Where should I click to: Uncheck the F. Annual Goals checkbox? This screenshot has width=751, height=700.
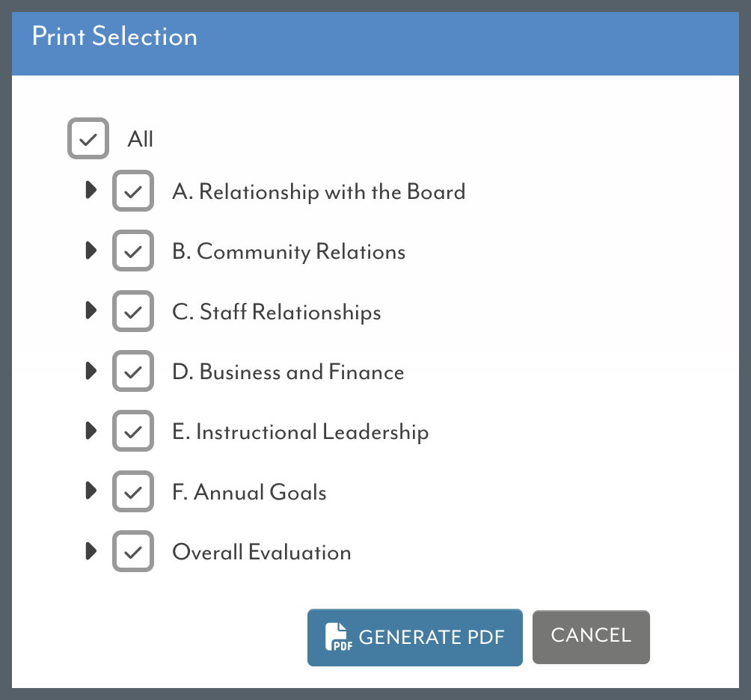click(133, 491)
